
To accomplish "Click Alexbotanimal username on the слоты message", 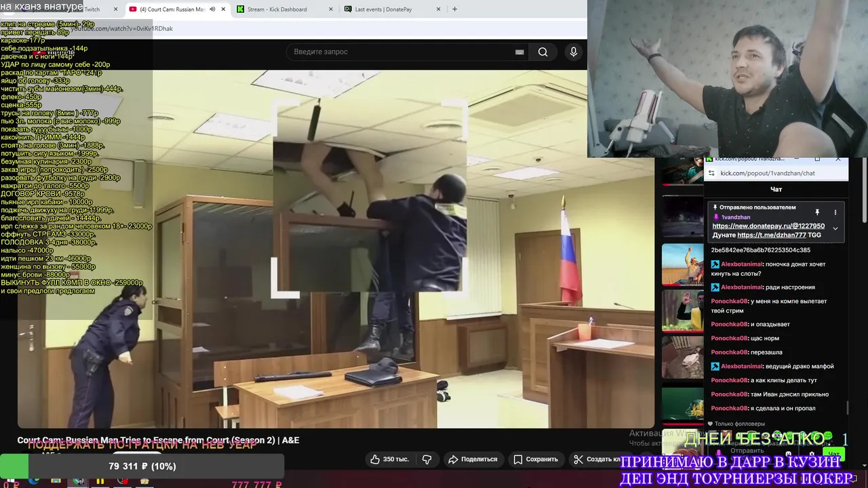I will 742,264.
